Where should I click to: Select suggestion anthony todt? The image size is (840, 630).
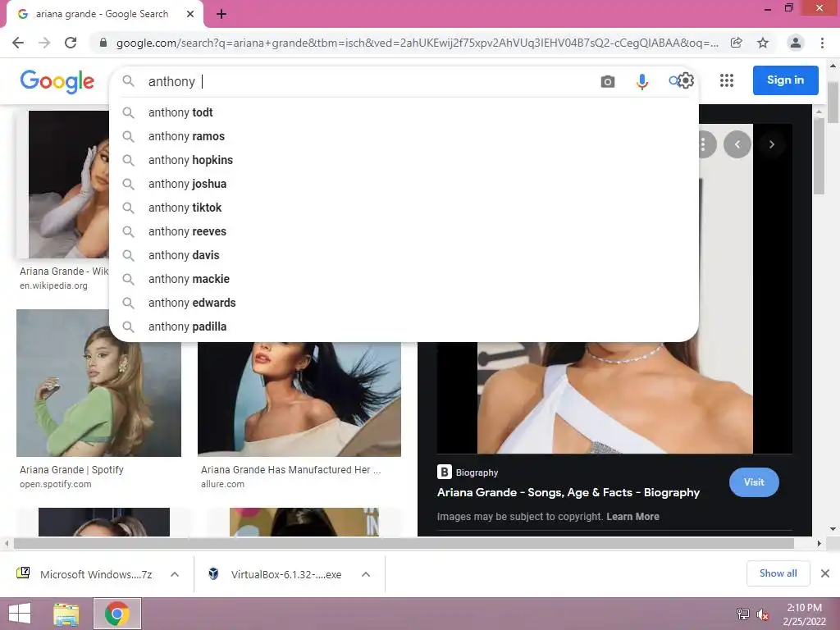pos(404,112)
